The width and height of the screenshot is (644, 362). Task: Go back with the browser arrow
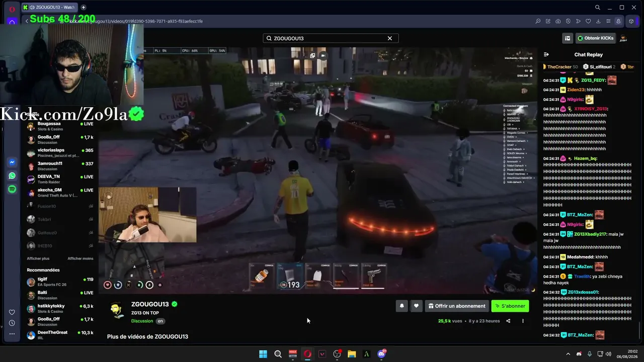pos(26,21)
